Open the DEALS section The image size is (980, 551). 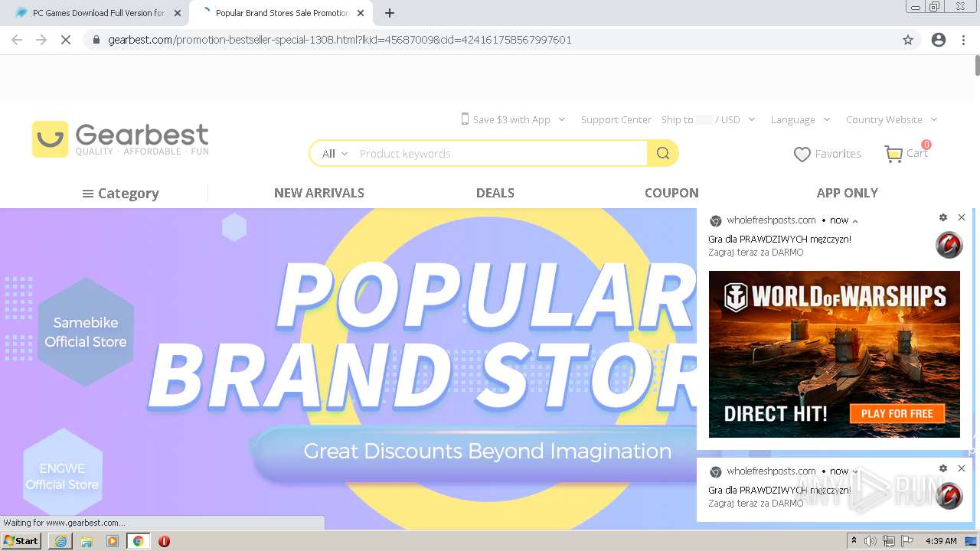click(x=495, y=193)
